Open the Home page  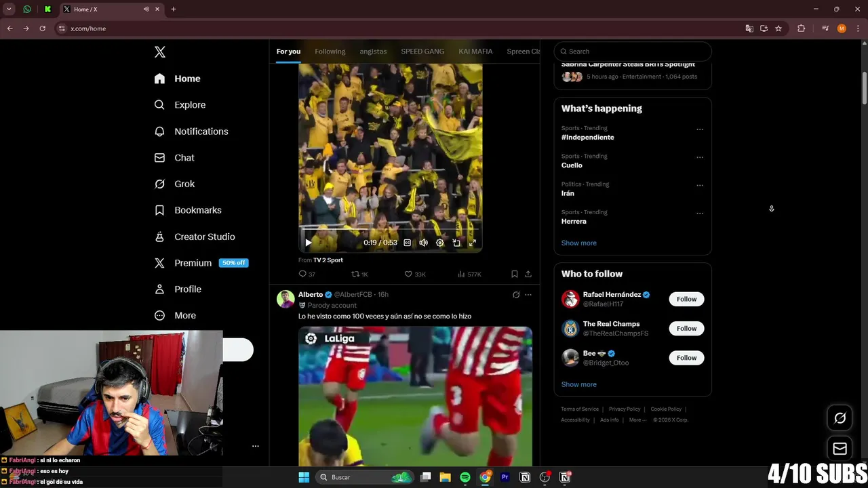[178, 79]
